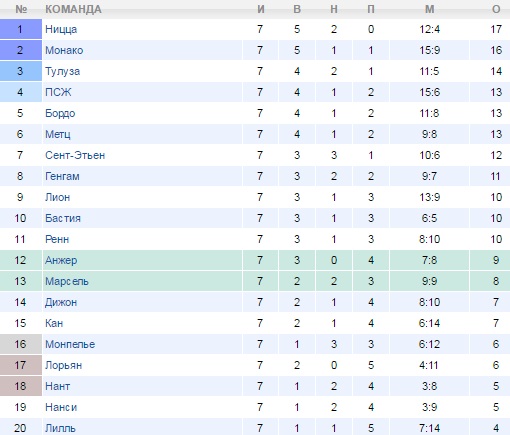Select the ПСЖ team link

(58, 92)
